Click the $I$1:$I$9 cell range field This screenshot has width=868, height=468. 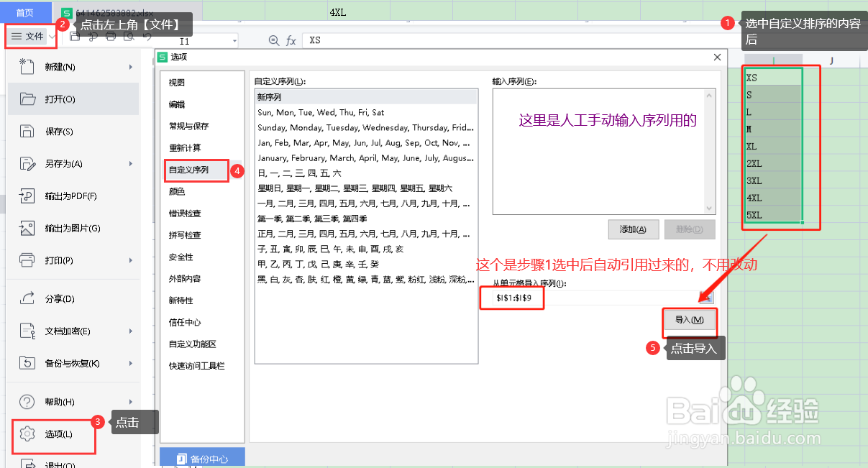point(595,297)
